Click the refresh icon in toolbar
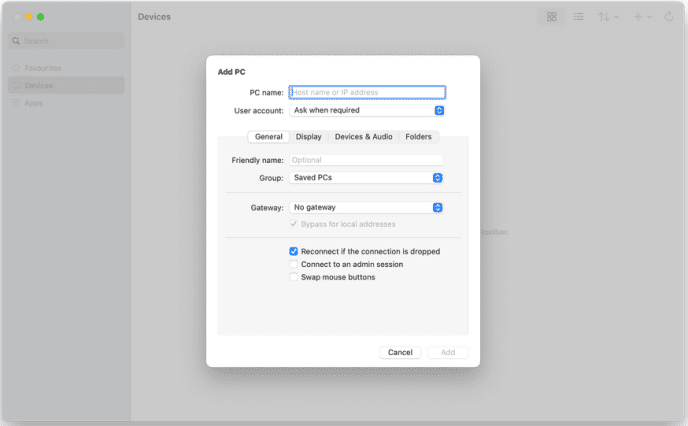This screenshot has width=688, height=426. click(669, 17)
